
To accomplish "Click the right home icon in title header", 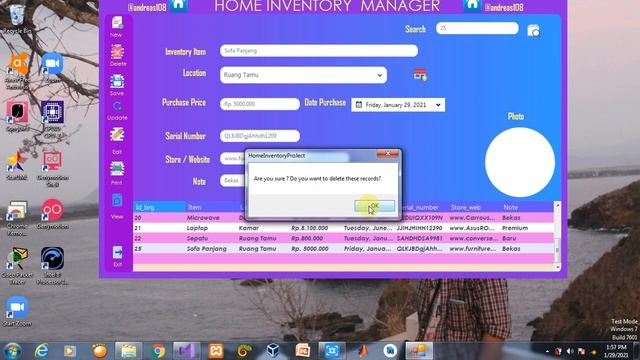I will click(472, 5).
